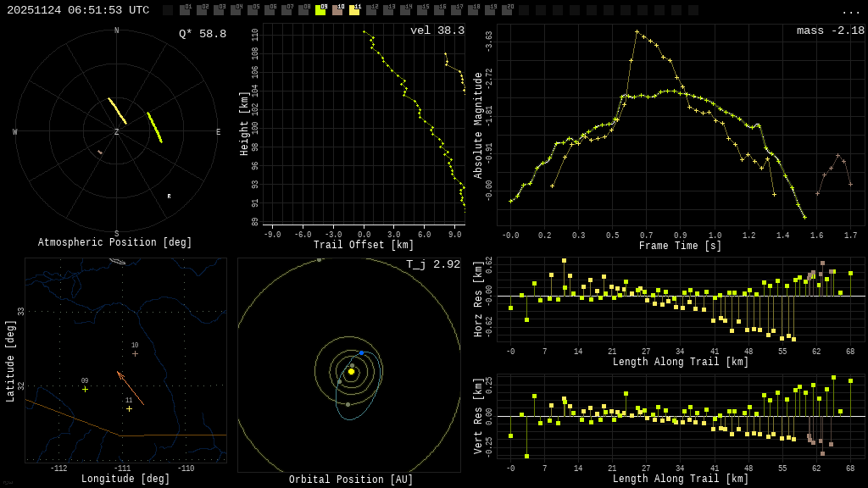Click the station 10 cross marker on map
The height and width of the screenshot is (488, 868).
[135, 353]
